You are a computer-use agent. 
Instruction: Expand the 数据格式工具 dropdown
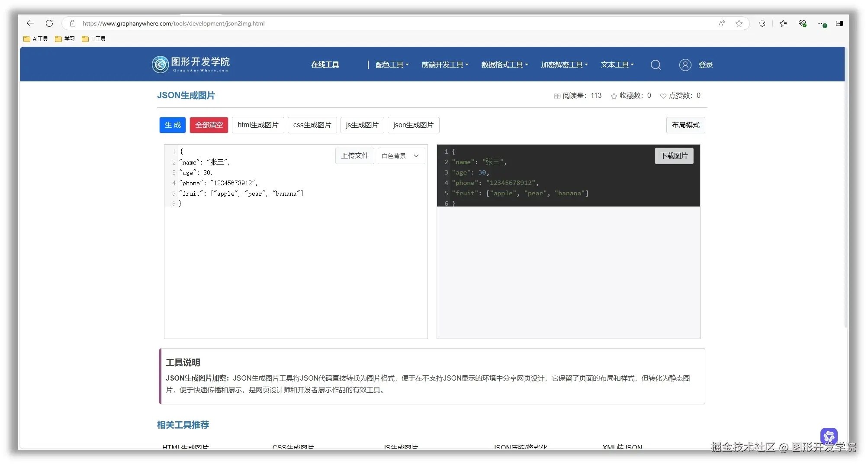[504, 65]
